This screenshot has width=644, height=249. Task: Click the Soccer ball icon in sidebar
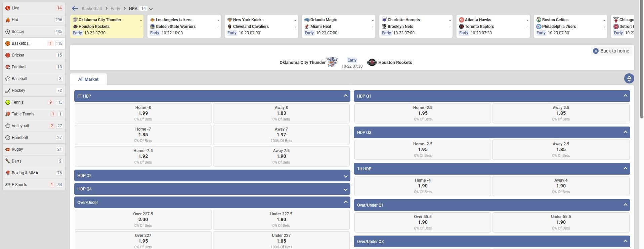[x=8, y=32]
